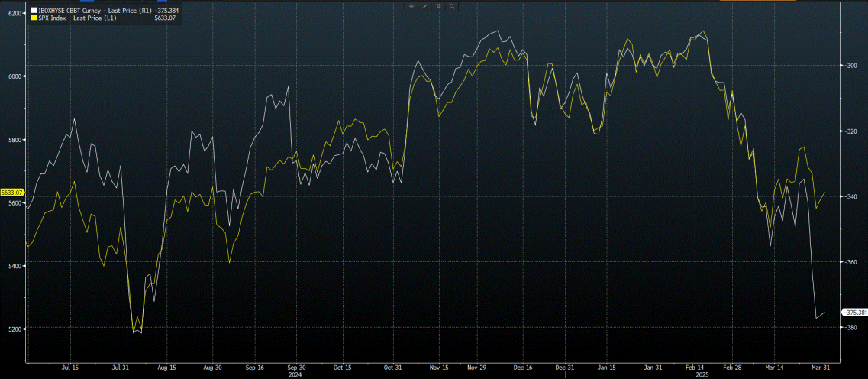
Task: Click the yellow 5633.07 left-axis price tag
Action: click(x=12, y=193)
